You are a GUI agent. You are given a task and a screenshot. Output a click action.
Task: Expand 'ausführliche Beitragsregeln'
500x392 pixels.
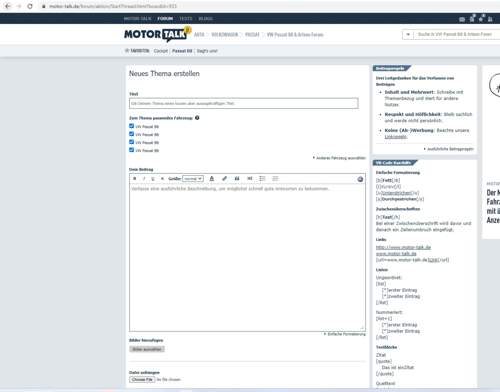click(449, 149)
